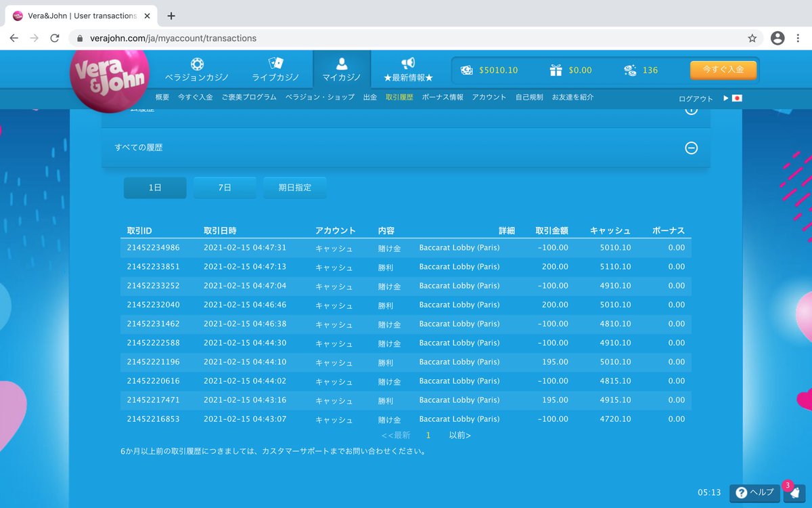Image resolution: width=812 pixels, height=508 pixels.
Task: Open 出金 withdrawal submenu link
Action: click(x=370, y=98)
